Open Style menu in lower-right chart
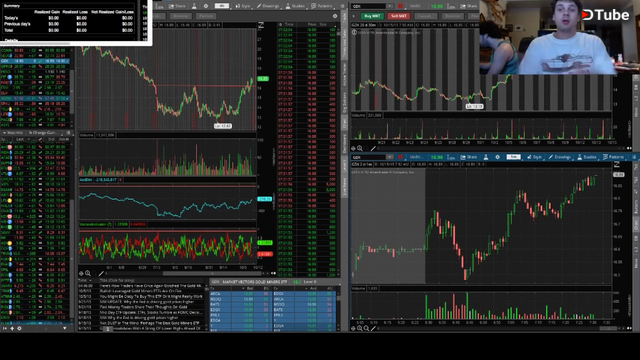Image resolution: width=640 pixels, height=360 pixels. point(534,157)
